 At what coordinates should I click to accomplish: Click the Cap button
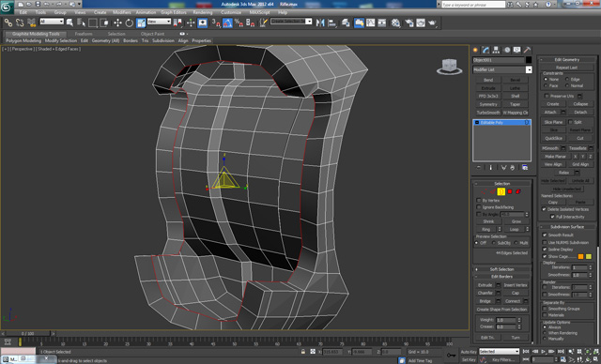coord(516,293)
